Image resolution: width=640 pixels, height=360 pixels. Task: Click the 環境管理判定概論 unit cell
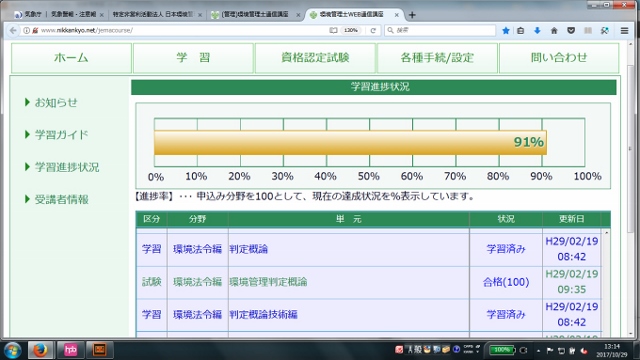point(349,282)
